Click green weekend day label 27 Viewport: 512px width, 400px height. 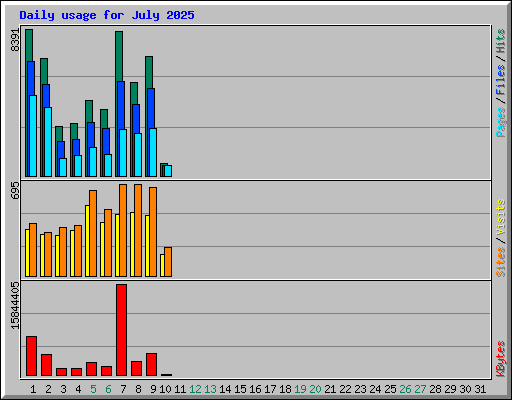[x=420, y=389]
